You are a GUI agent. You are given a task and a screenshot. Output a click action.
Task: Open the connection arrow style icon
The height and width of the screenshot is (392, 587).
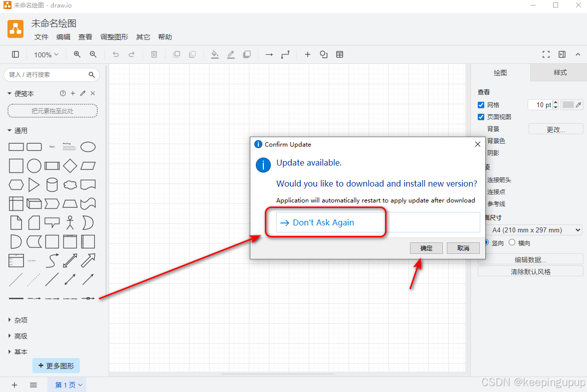(269, 55)
